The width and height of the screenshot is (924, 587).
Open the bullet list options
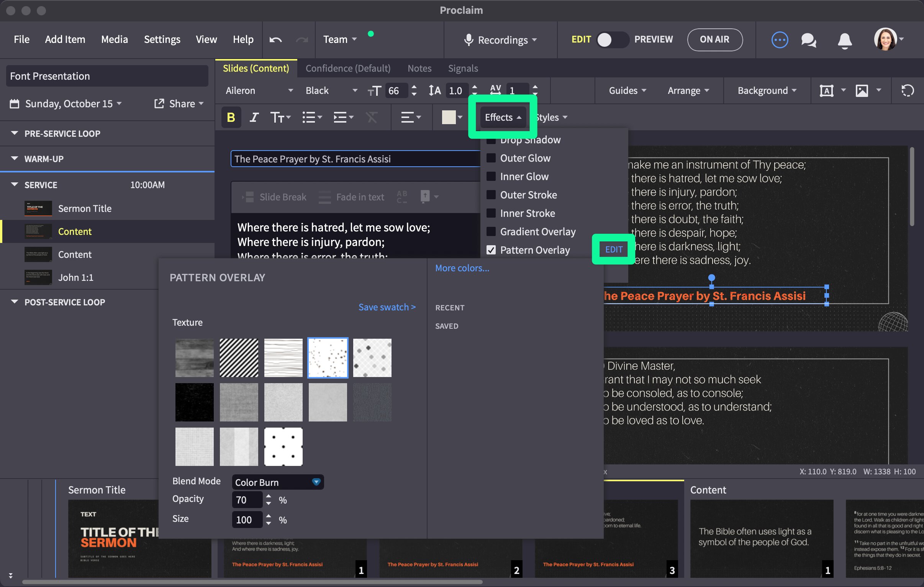pyautogui.click(x=311, y=117)
